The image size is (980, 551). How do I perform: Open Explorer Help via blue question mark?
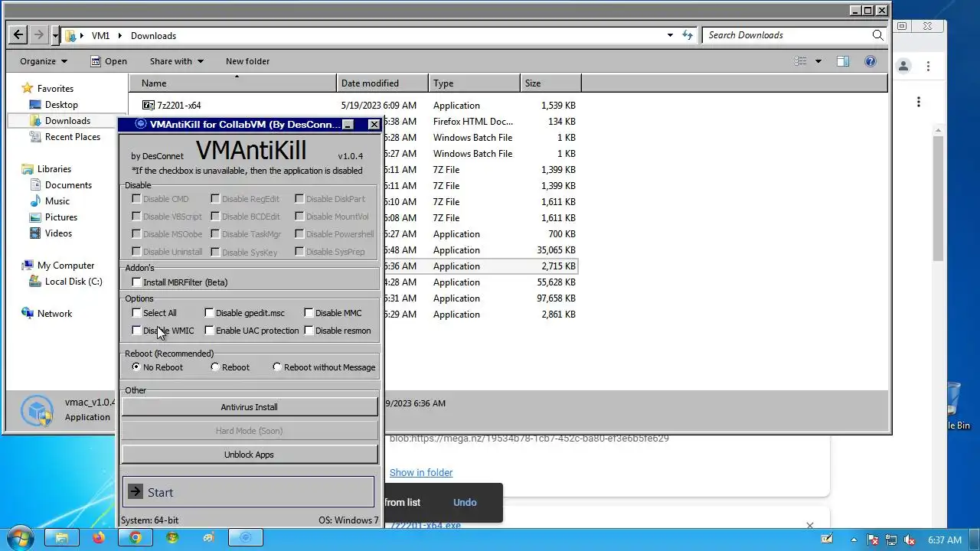[871, 61]
